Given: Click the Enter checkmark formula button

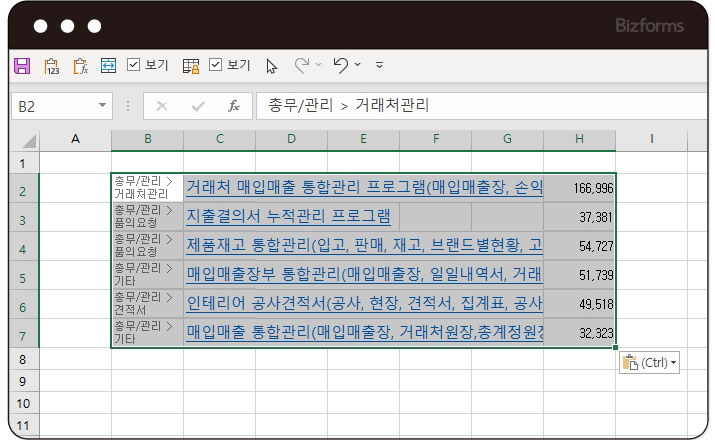Looking at the screenshot, I should point(198,106).
